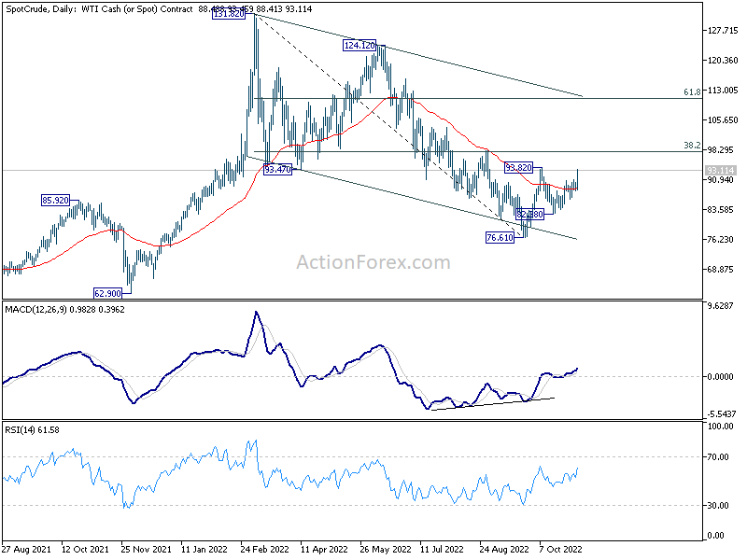The width and height of the screenshot is (747, 560).
Task: Click the 7 Oct 2022 date label
Action: (x=561, y=550)
